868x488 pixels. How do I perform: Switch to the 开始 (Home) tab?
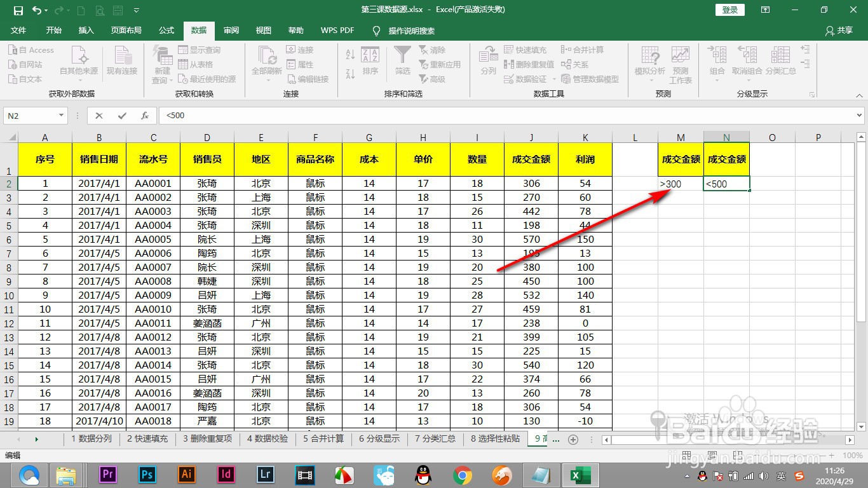click(54, 30)
